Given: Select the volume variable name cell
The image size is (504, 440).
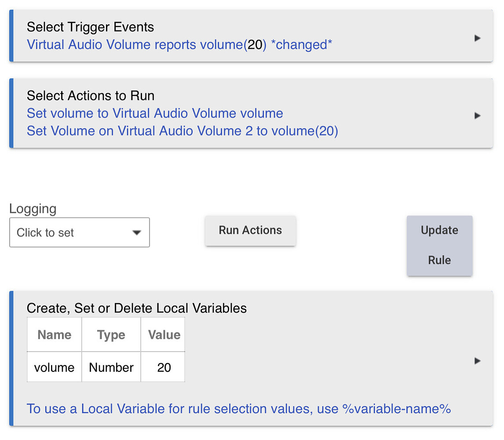Looking at the screenshot, I should pyautogui.click(x=54, y=367).
